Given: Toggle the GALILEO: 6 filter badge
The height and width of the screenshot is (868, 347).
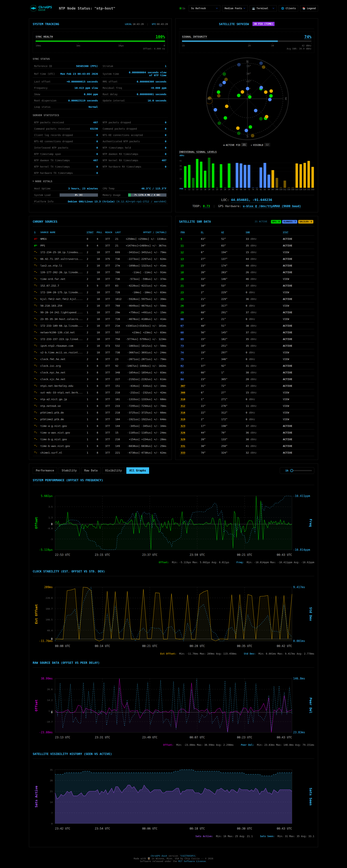Looking at the screenshot, I should pyautogui.click(x=306, y=222).
